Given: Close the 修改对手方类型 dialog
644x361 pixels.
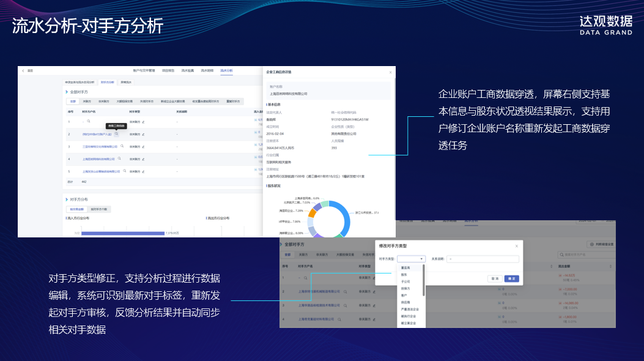Looking at the screenshot, I should click(x=517, y=245).
